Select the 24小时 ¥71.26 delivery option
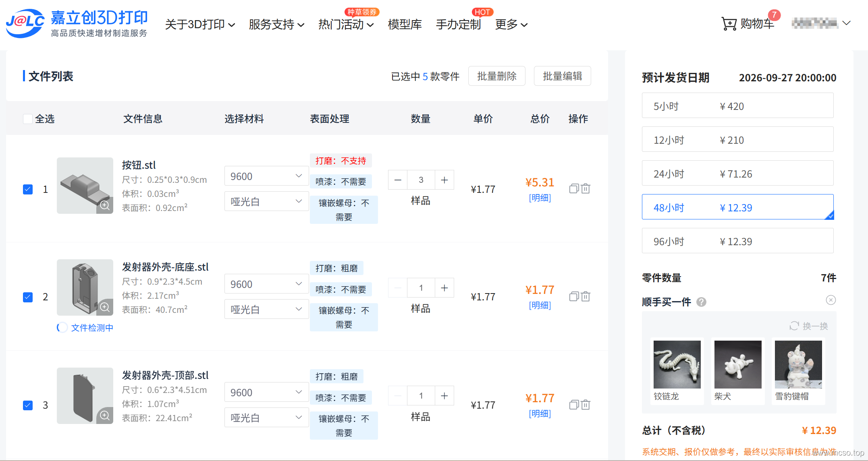The width and height of the screenshot is (868, 461). [x=737, y=173]
